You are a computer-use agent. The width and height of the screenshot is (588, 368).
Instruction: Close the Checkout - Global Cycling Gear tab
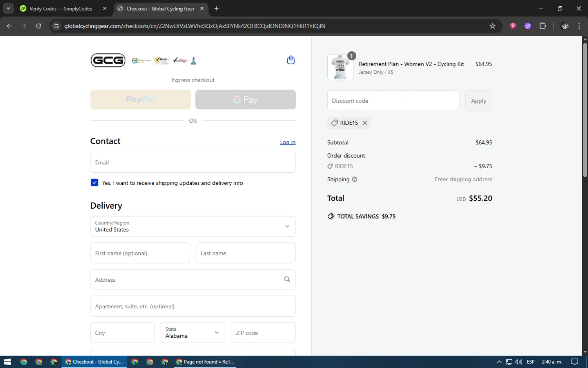202,8
